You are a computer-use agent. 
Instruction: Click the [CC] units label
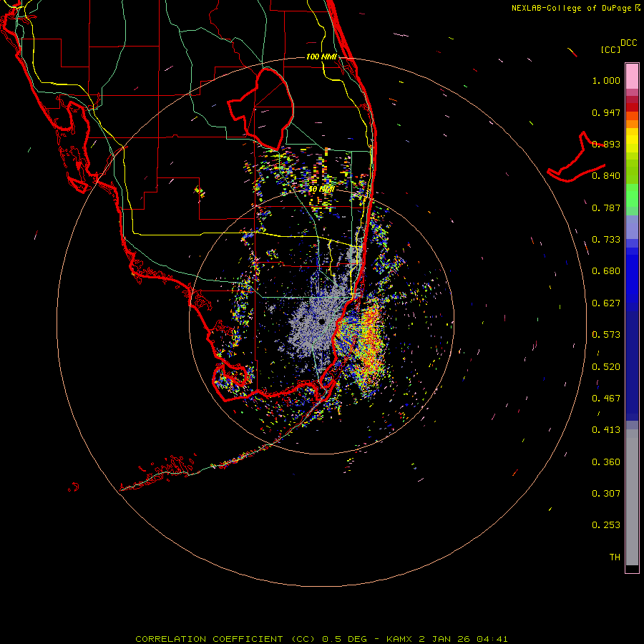tap(610, 49)
